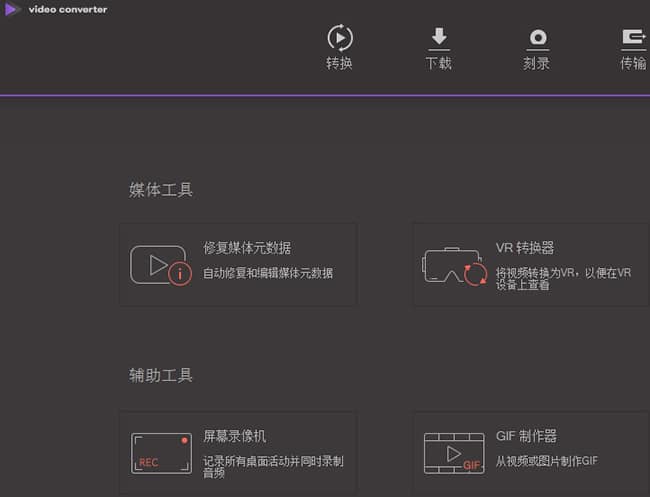Select the 传输 tab label
The height and width of the screenshot is (497, 650).
pos(633,63)
